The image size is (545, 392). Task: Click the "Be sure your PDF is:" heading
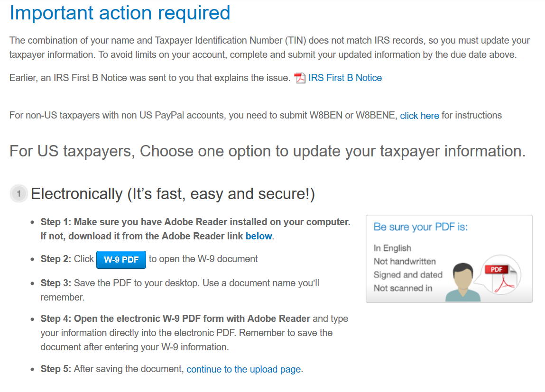tap(420, 227)
